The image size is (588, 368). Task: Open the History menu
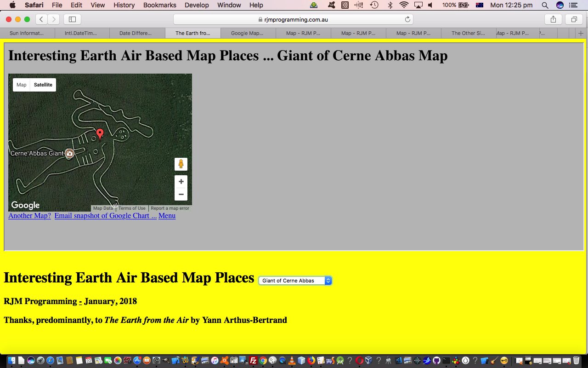(x=124, y=5)
